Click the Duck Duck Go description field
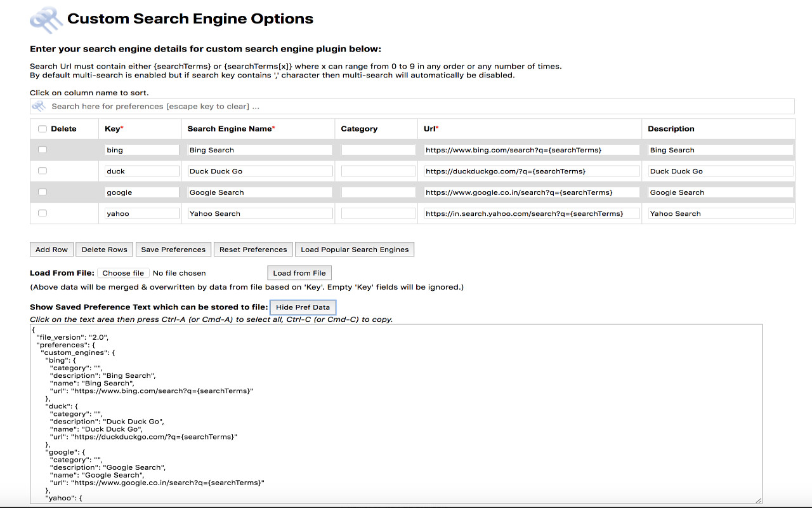This screenshot has width=812, height=508. click(721, 171)
